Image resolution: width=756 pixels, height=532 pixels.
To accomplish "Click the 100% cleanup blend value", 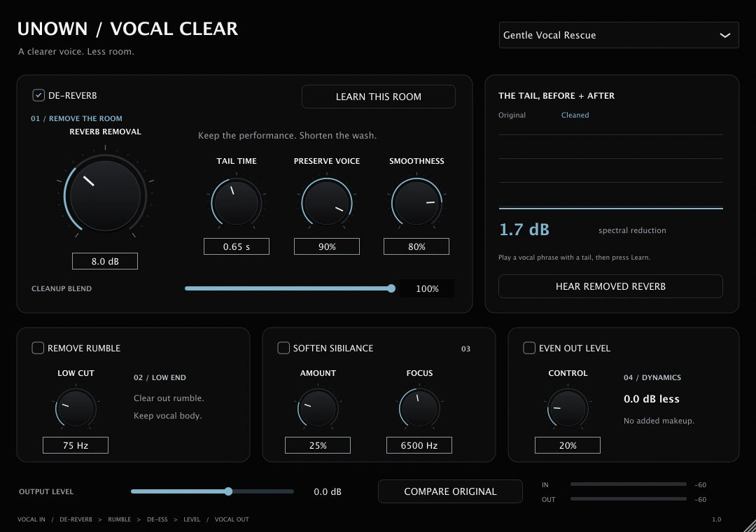I will (x=427, y=288).
